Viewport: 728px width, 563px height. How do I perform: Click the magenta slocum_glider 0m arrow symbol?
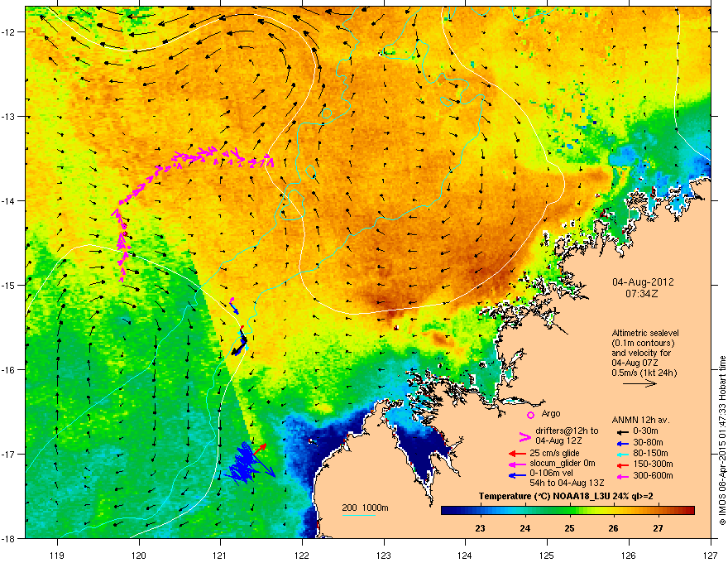(x=517, y=464)
